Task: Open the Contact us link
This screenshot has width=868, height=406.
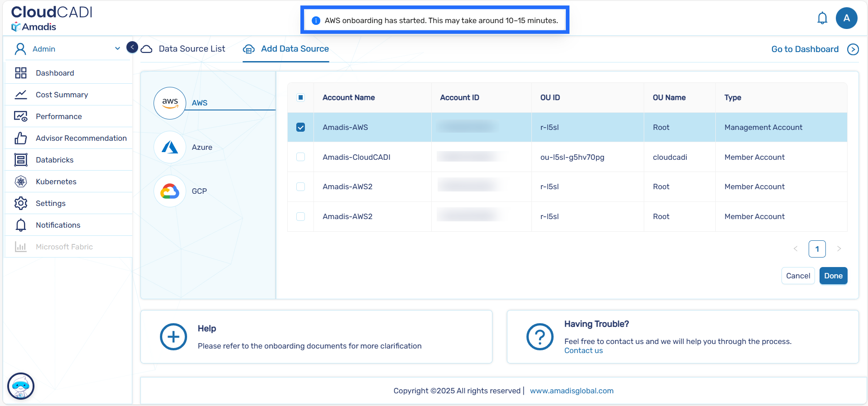Action: [x=583, y=350]
